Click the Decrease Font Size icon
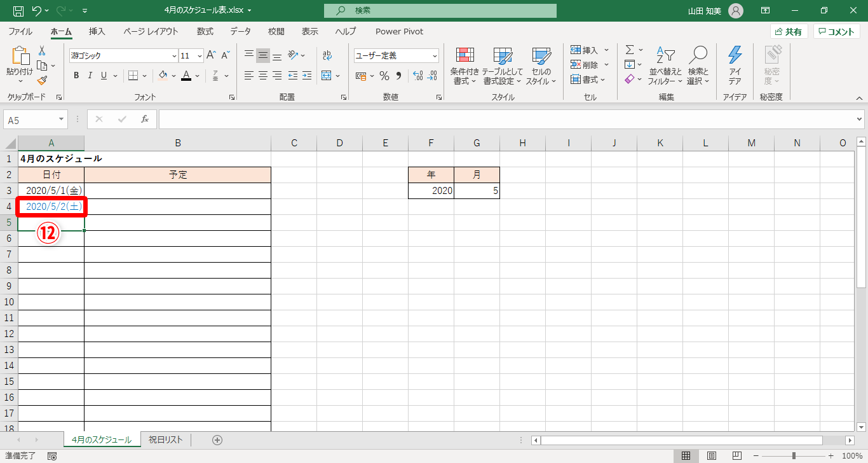Screen dimensions: 868x463 coord(226,55)
